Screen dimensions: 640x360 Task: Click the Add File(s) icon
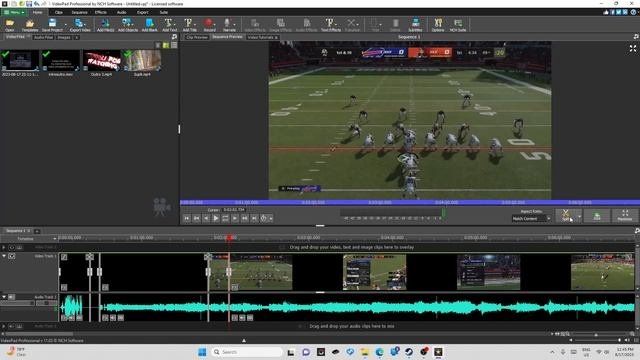point(105,25)
